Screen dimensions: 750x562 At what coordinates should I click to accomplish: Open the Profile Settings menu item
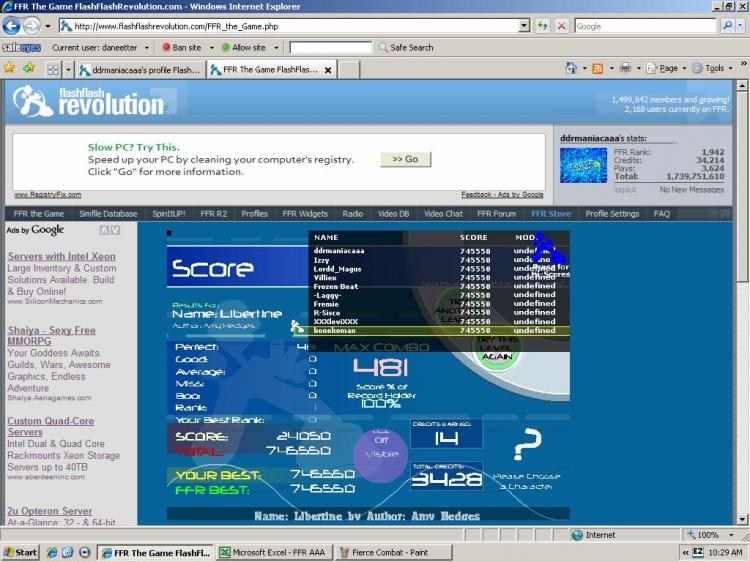612,214
